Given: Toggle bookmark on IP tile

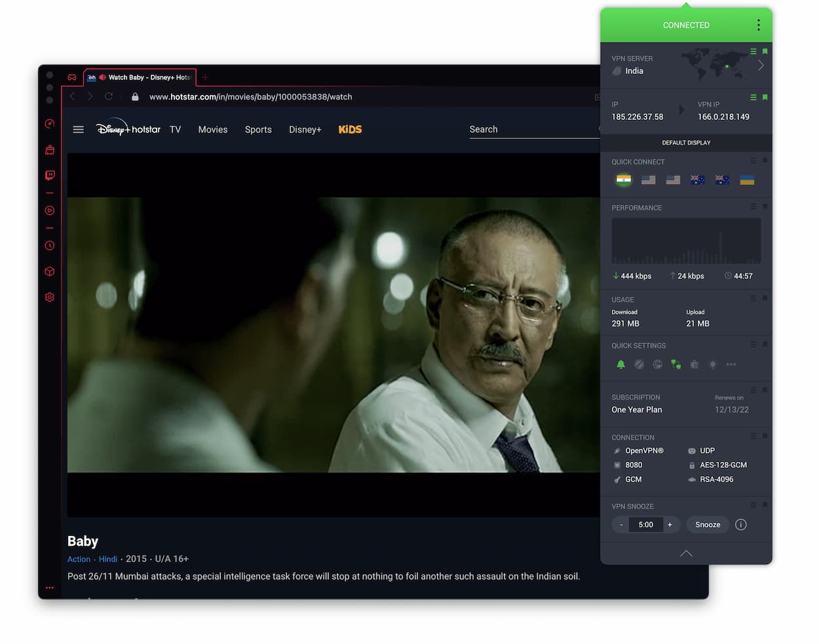Looking at the screenshot, I should (x=765, y=97).
